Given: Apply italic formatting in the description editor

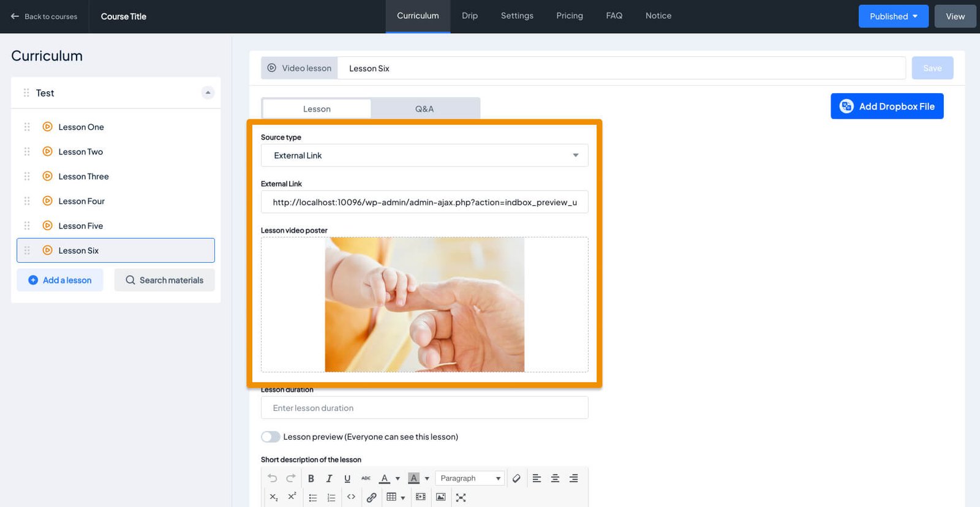Looking at the screenshot, I should pyautogui.click(x=329, y=478).
